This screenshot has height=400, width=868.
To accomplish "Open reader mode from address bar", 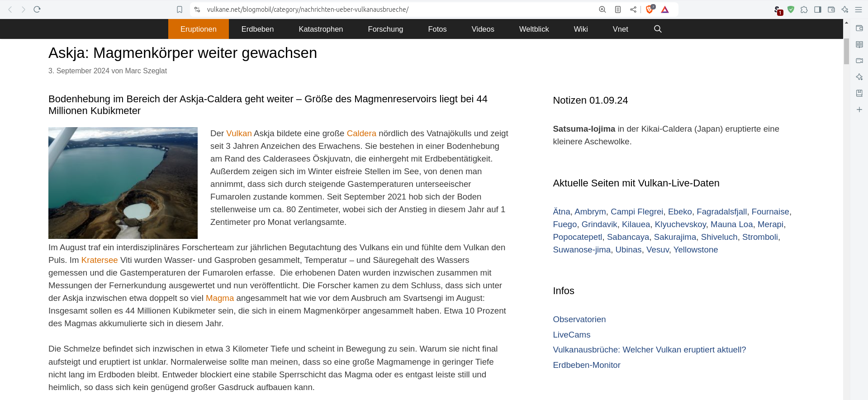I will click(618, 10).
